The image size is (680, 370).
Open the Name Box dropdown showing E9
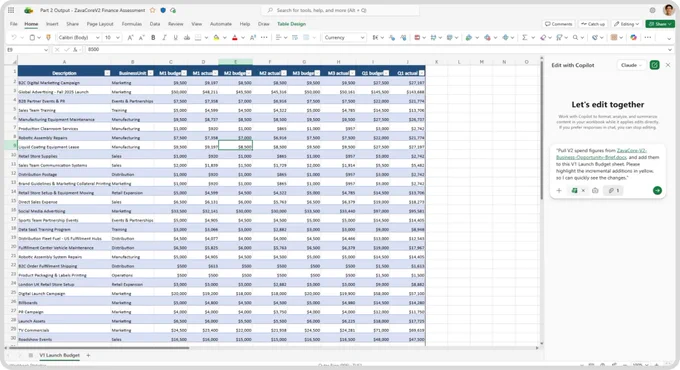(46, 50)
